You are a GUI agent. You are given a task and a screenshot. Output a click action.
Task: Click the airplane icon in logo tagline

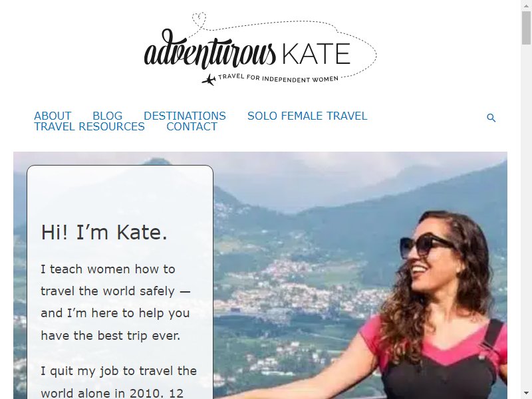[209, 80]
